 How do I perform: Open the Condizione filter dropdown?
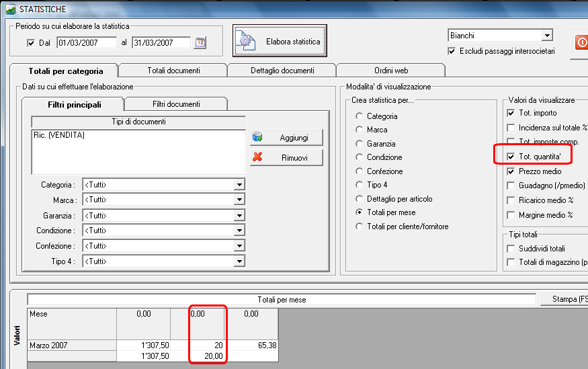[239, 231]
